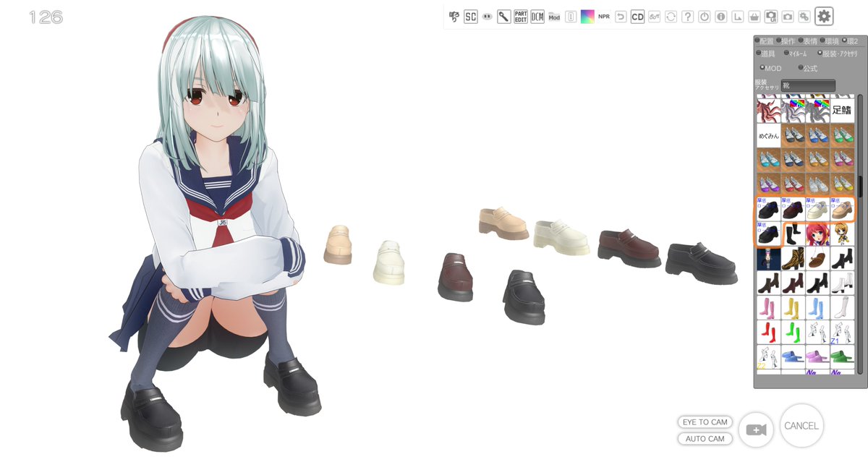
Task: Select the 足鰭 item thumbnail
Action: (x=842, y=111)
